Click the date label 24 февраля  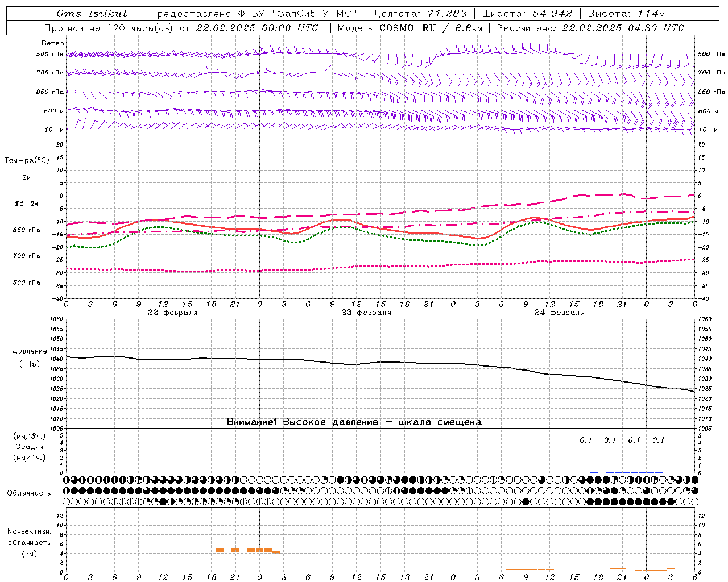[560, 313]
